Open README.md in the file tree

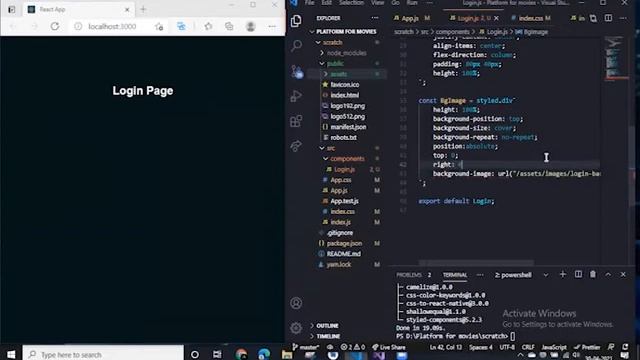coord(344,254)
